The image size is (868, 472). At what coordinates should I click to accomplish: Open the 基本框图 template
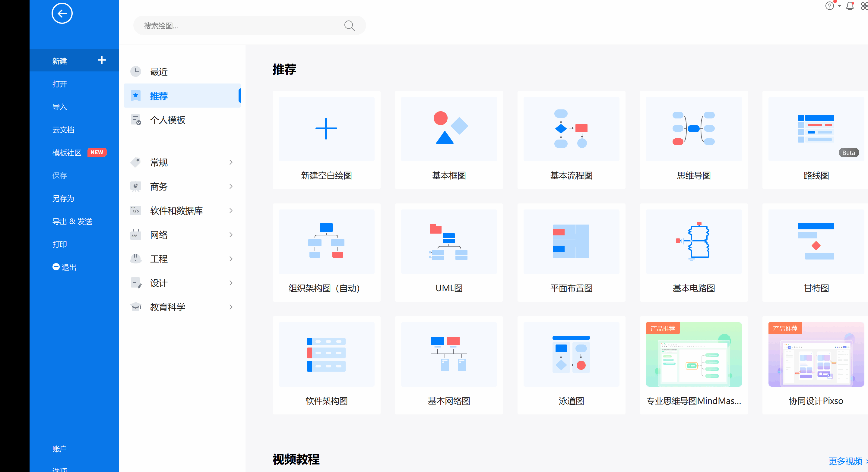tap(449, 140)
